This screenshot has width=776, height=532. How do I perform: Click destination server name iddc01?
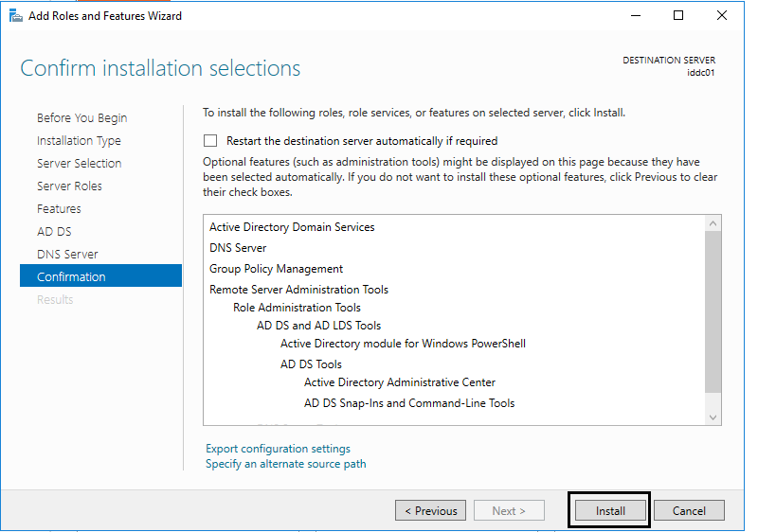tap(700, 73)
